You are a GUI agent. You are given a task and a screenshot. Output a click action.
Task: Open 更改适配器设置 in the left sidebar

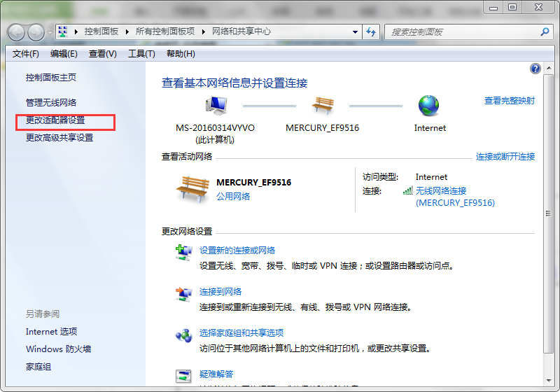click(x=55, y=120)
